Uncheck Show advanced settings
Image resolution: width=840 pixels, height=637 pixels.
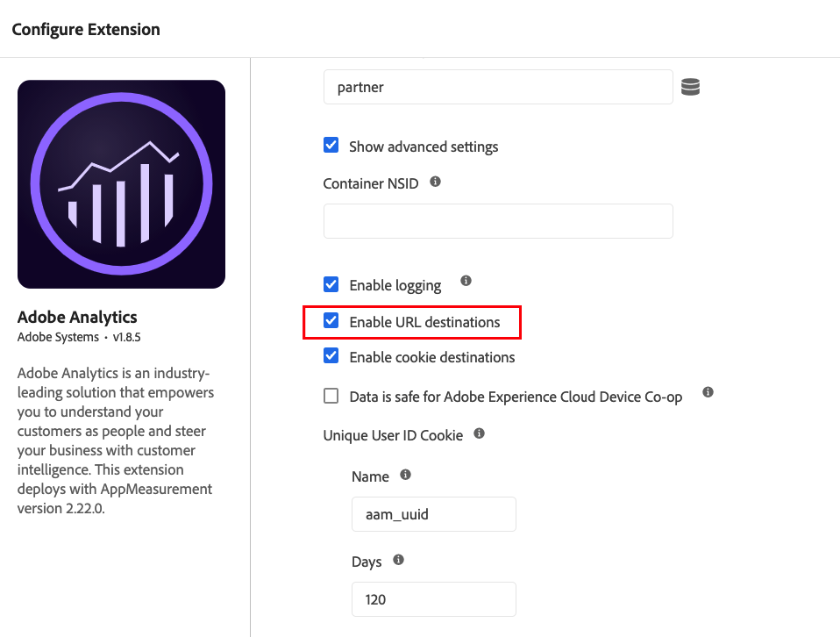(x=331, y=146)
